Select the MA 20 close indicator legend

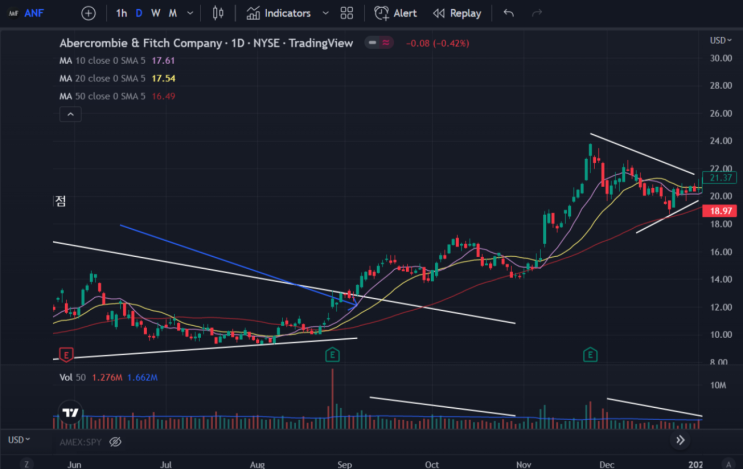tap(117, 79)
